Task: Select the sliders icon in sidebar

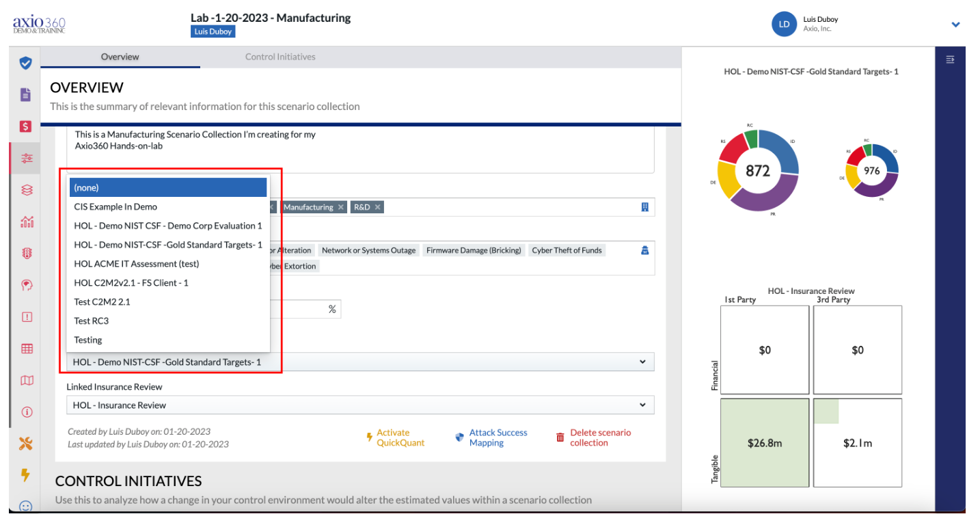Action: pos(27,158)
